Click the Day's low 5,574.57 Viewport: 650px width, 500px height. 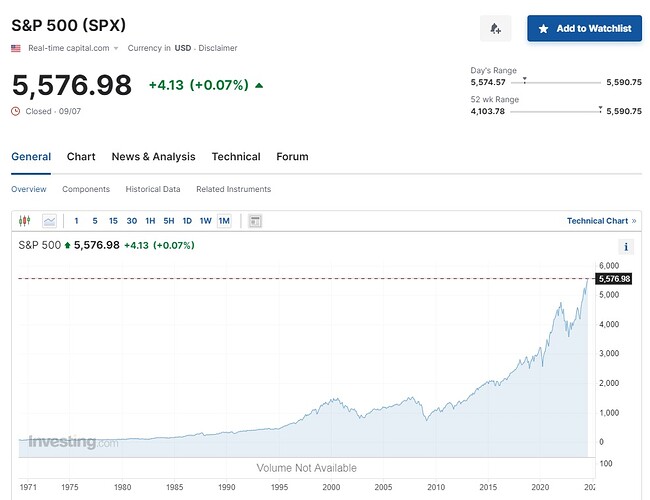point(488,82)
